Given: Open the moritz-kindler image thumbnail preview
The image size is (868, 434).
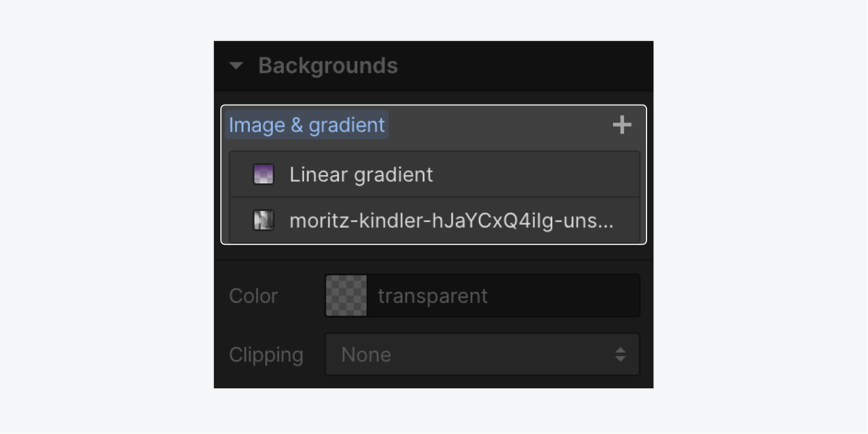Looking at the screenshot, I should [x=264, y=220].
